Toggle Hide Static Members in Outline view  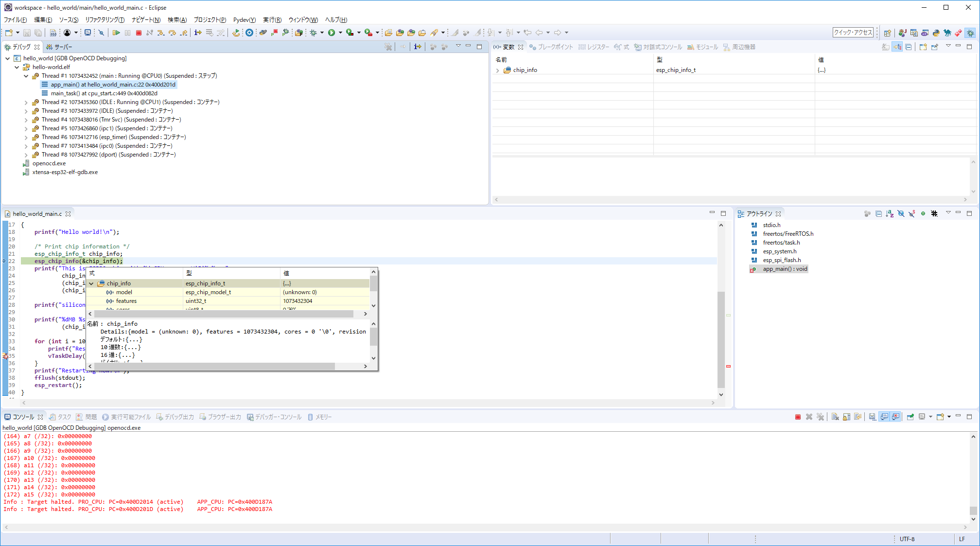coord(912,214)
